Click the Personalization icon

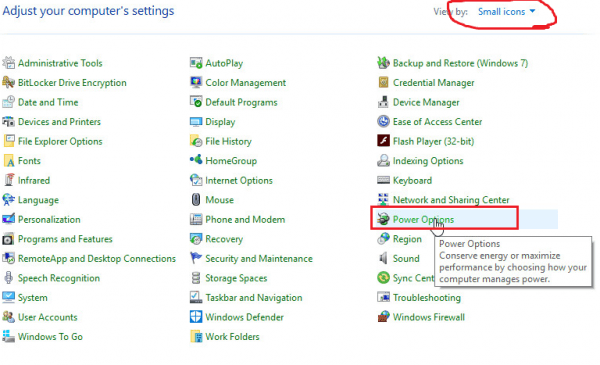[x=8, y=219]
